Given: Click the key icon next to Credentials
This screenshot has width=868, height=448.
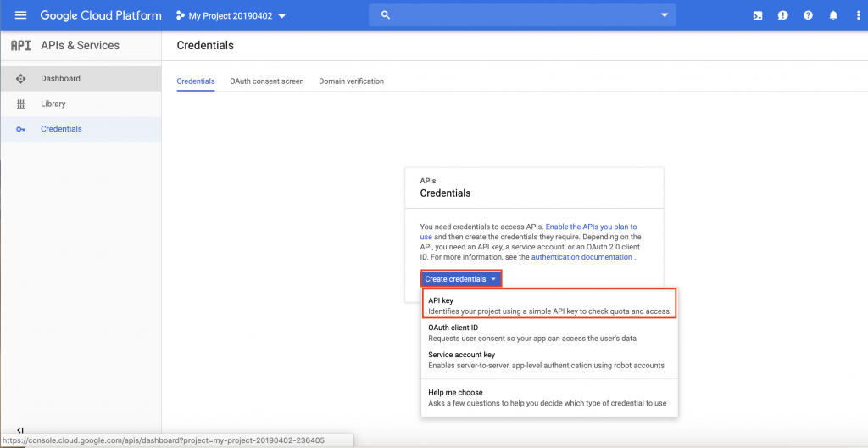Looking at the screenshot, I should (21, 129).
